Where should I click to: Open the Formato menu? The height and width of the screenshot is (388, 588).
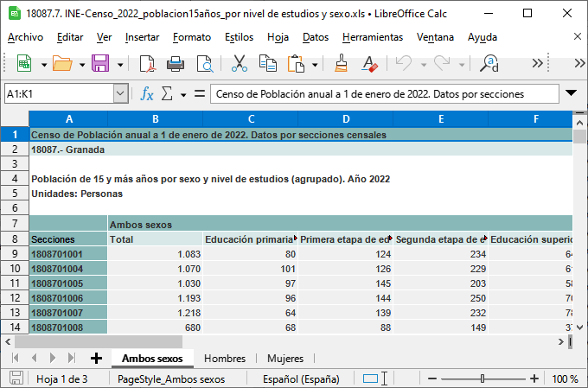pos(191,37)
